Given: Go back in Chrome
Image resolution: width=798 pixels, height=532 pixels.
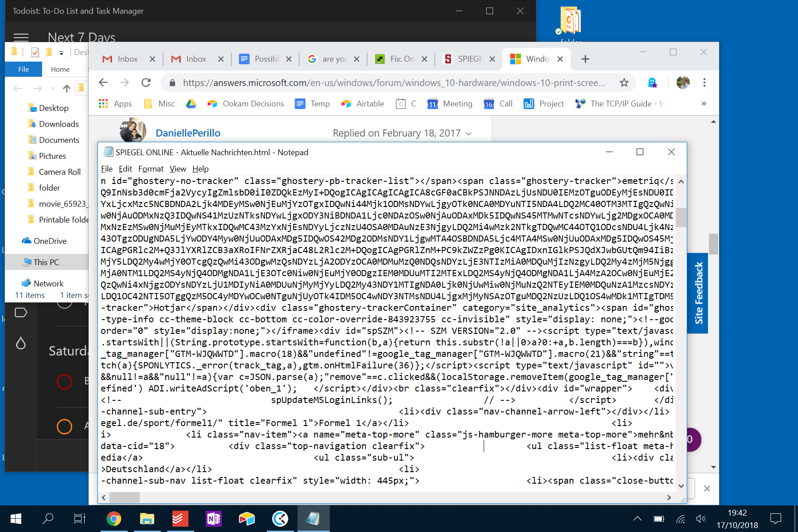Looking at the screenshot, I should 103,82.
